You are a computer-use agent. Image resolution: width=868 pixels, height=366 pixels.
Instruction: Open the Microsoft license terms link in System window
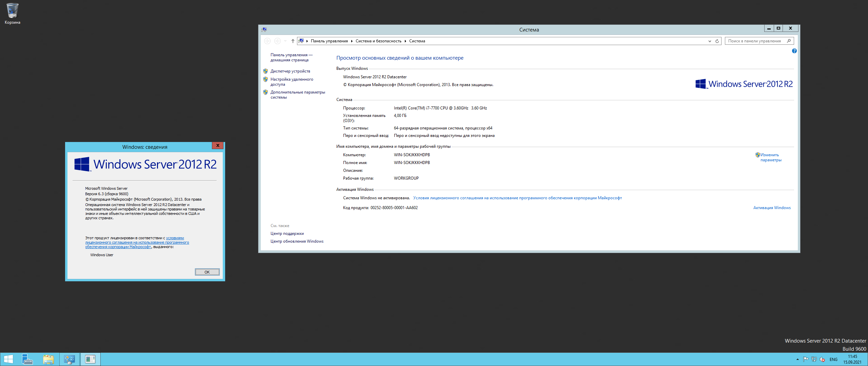click(517, 198)
